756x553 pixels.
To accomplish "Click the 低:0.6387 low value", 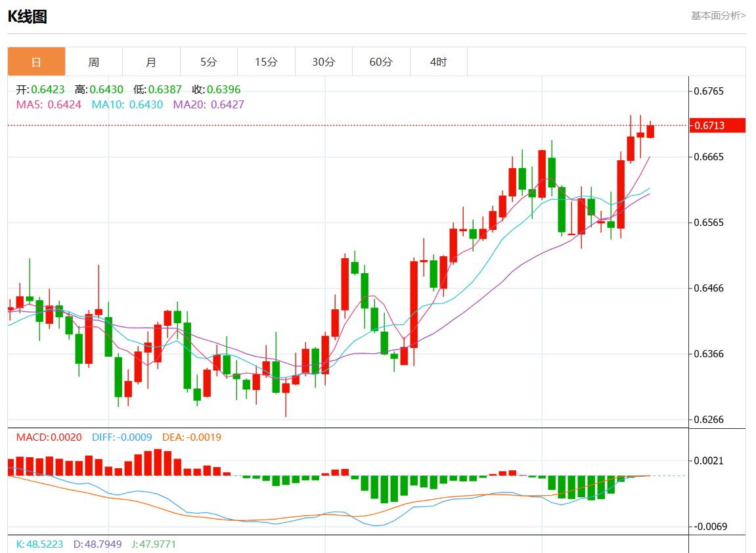I will [x=158, y=89].
